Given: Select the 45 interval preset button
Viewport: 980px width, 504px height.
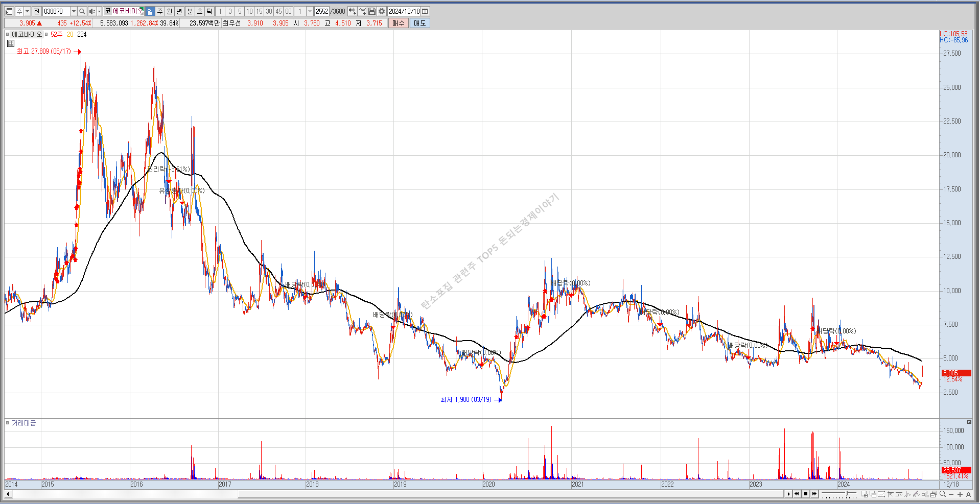Looking at the screenshot, I should click(278, 11).
